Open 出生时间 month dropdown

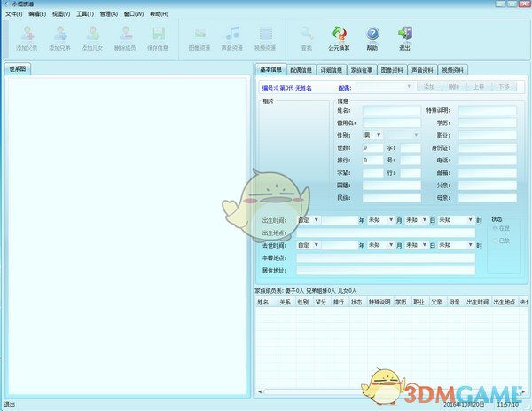pyautogui.click(x=381, y=220)
